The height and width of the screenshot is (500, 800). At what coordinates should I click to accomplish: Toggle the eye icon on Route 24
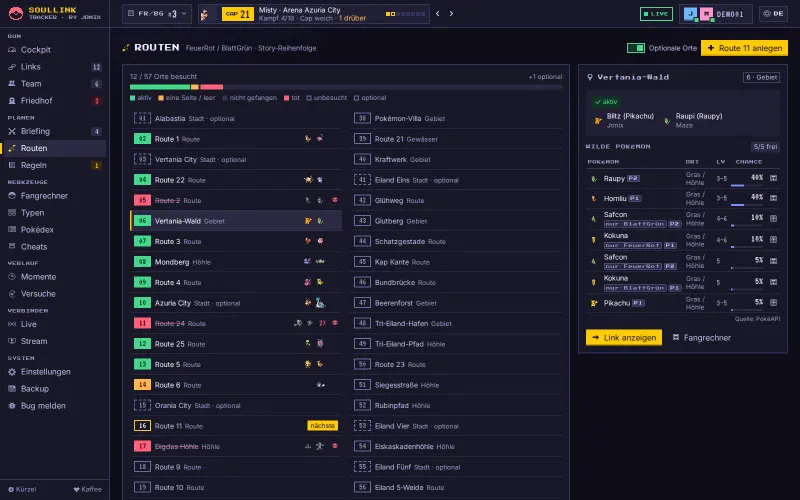(x=335, y=323)
